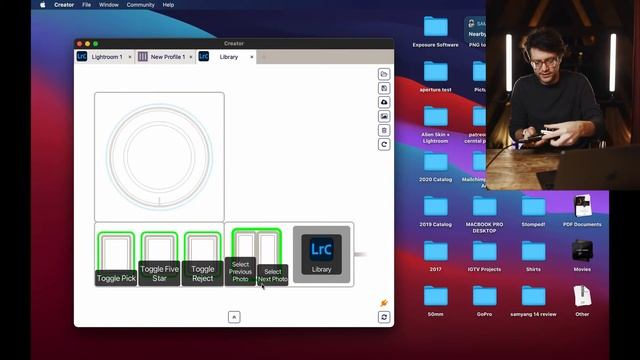Screen dimensions: 640x360
Task: Click the image picture icon in sidebar
Action: 384,116
